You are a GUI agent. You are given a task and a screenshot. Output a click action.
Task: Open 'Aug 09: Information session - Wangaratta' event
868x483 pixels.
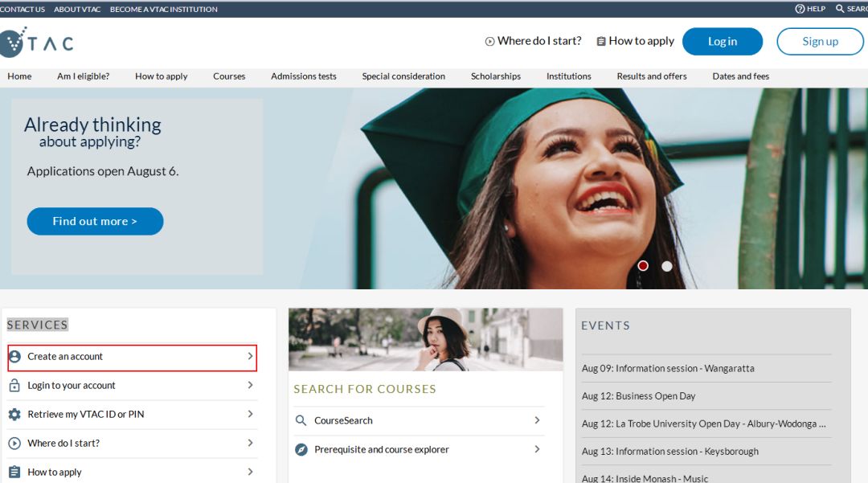pyautogui.click(x=668, y=368)
